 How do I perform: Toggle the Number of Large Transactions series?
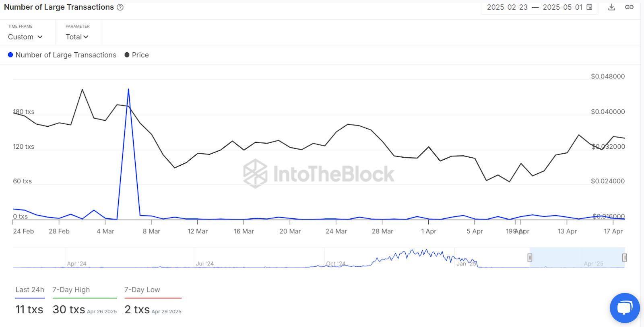[66, 55]
